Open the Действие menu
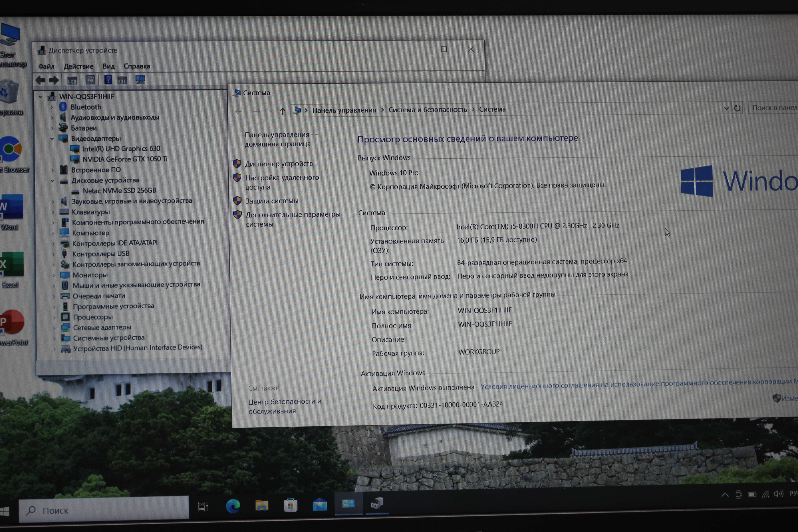 coord(78,66)
